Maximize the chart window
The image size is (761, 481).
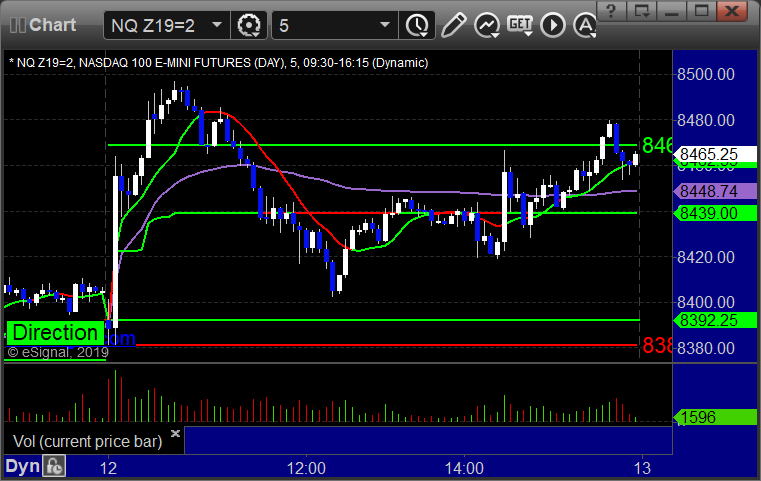pos(701,10)
